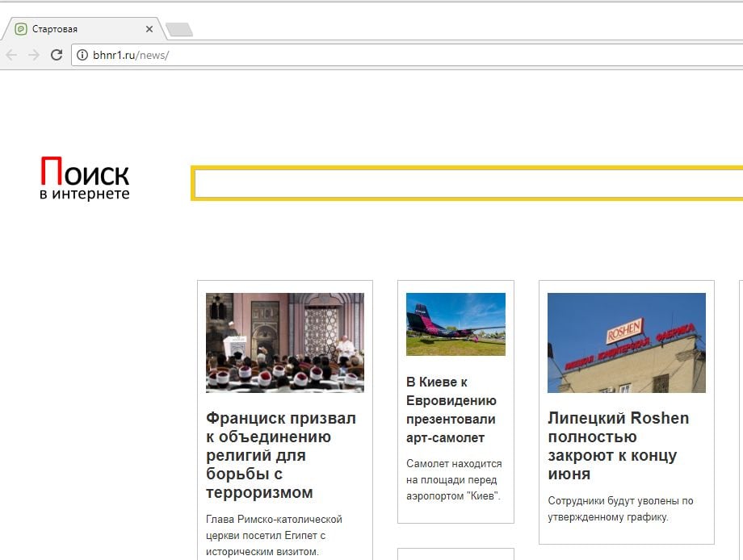The height and width of the screenshot is (560, 743).
Task: Open headline Липецкий Roshen полностью закроют
Action: tap(619, 446)
